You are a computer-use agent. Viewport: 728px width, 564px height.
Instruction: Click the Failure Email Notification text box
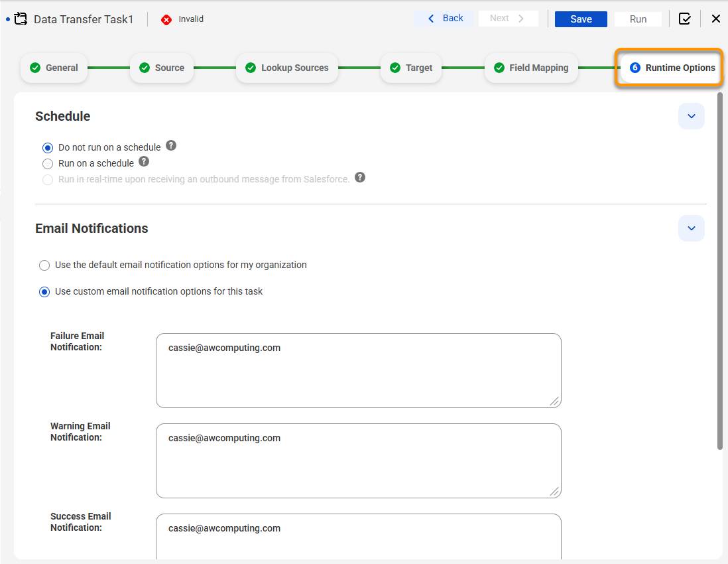[x=359, y=370]
